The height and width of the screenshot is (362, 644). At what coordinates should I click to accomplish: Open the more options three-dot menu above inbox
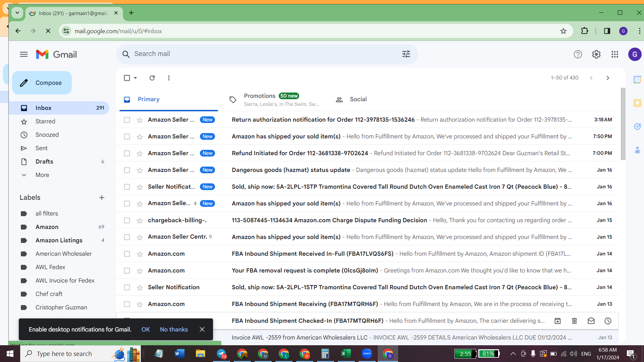[x=169, y=78]
